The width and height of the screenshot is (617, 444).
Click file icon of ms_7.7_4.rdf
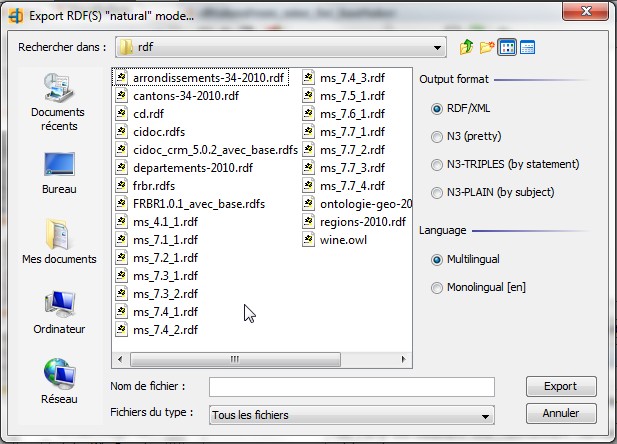click(308, 185)
